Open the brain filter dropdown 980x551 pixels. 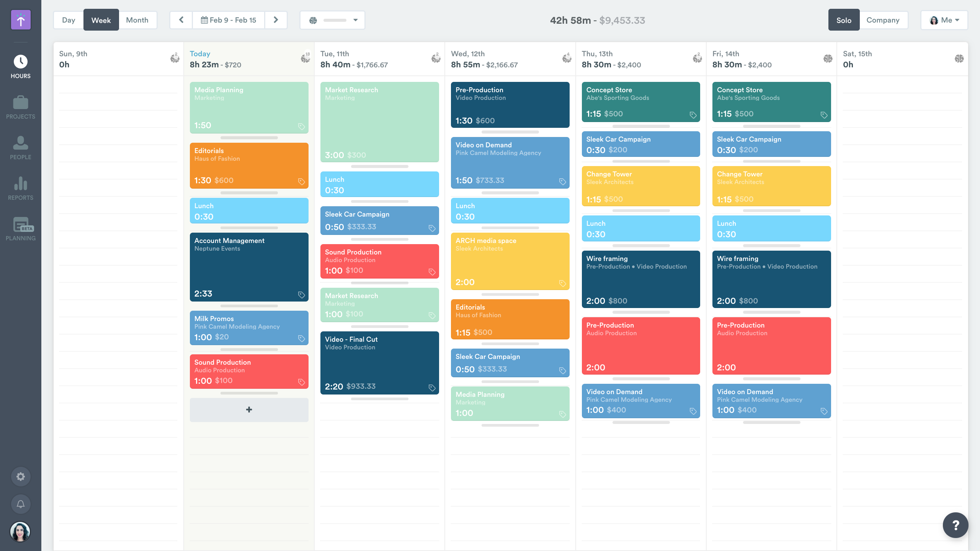[x=332, y=20]
